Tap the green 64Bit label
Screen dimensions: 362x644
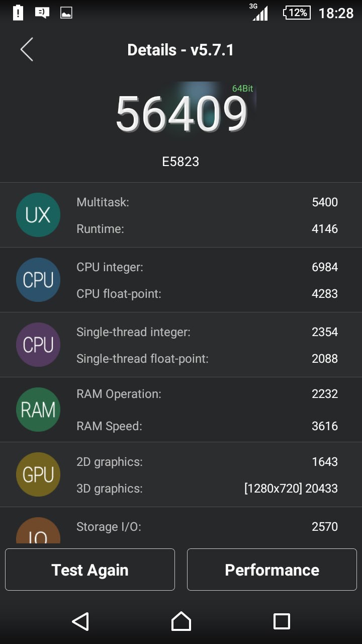242,89
